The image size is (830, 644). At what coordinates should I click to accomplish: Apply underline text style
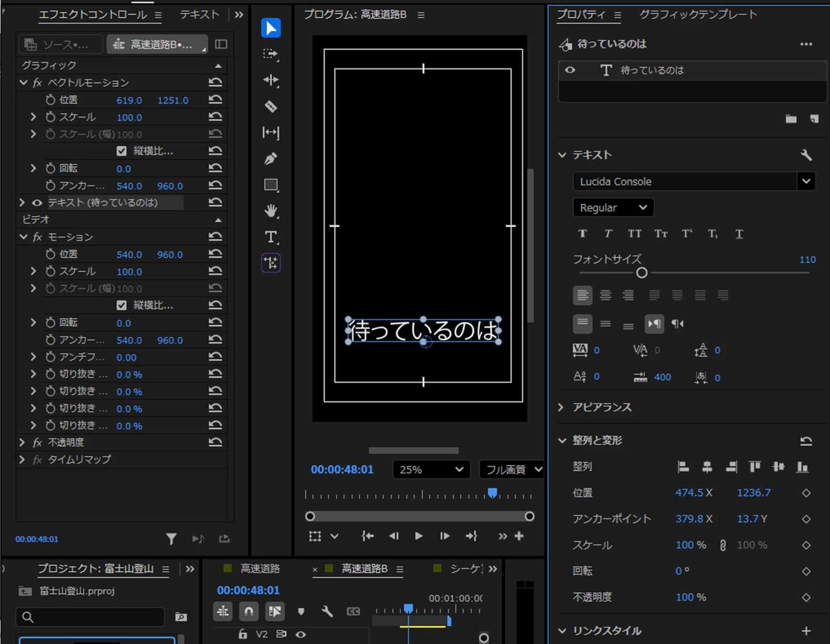click(x=739, y=233)
